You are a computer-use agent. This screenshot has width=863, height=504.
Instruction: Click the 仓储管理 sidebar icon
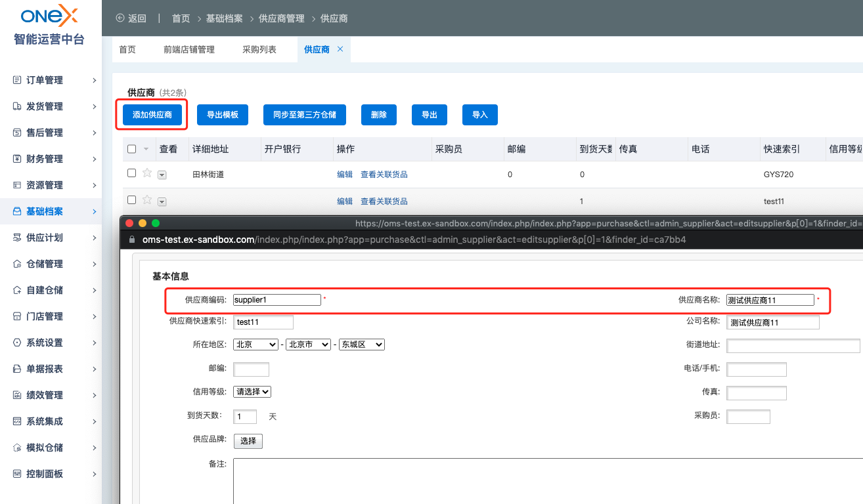pos(18,264)
